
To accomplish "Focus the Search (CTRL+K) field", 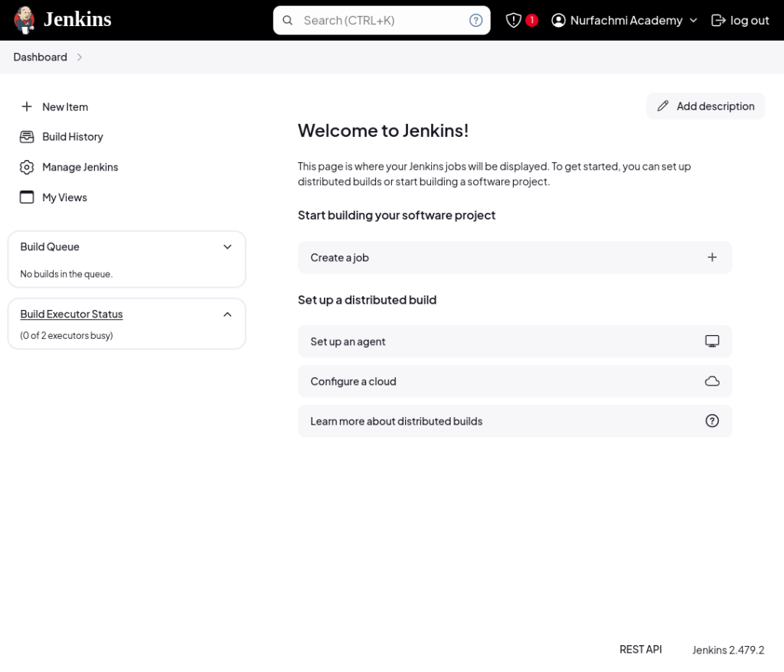I will [x=381, y=21].
